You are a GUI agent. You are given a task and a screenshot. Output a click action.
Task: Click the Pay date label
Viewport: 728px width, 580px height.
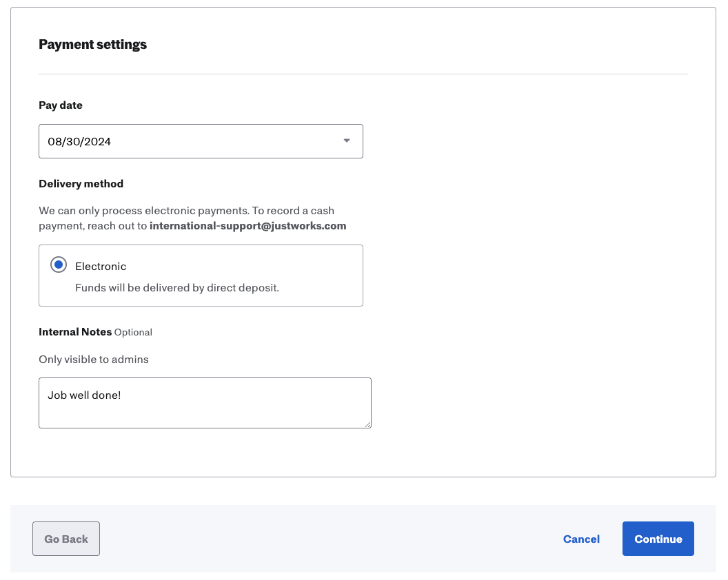click(x=61, y=105)
